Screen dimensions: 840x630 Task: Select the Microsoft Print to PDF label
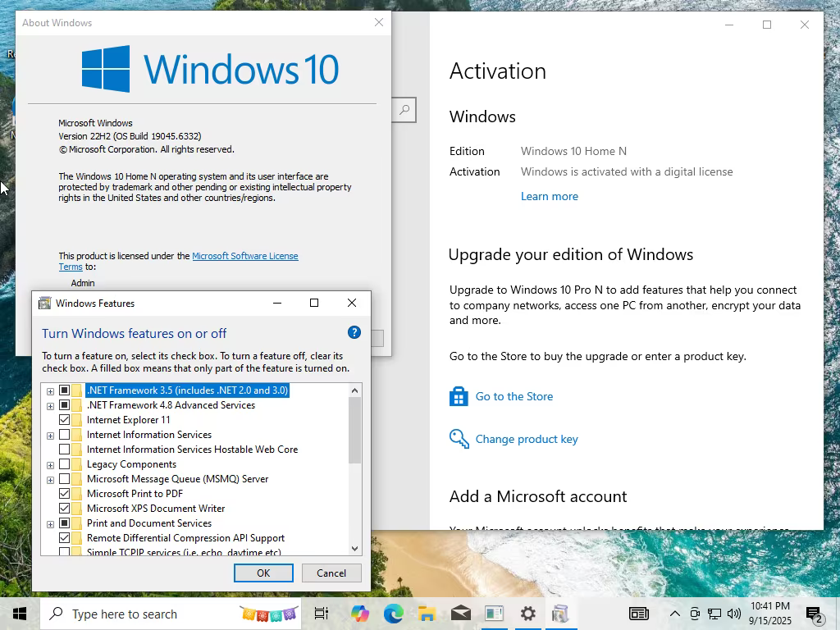point(135,493)
